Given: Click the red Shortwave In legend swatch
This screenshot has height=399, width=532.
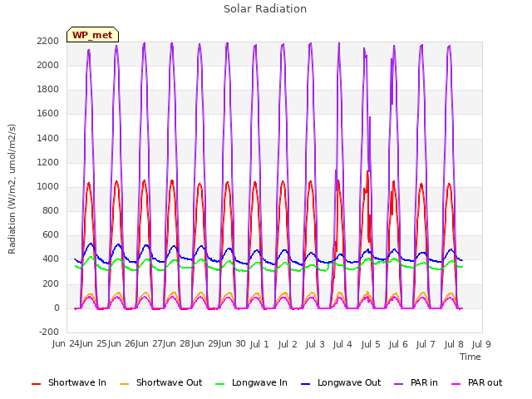Looking at the screenshot, I should point(37,384).
